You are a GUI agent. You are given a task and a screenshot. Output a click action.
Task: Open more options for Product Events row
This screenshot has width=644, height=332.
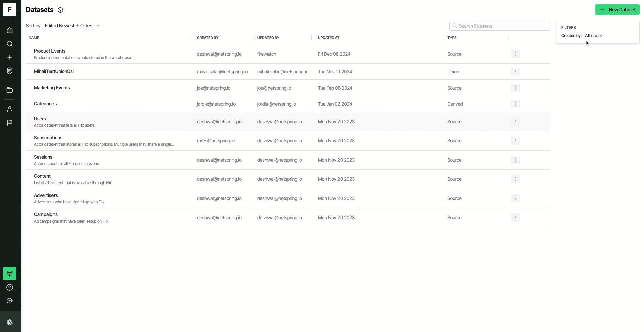click(515, 54)
